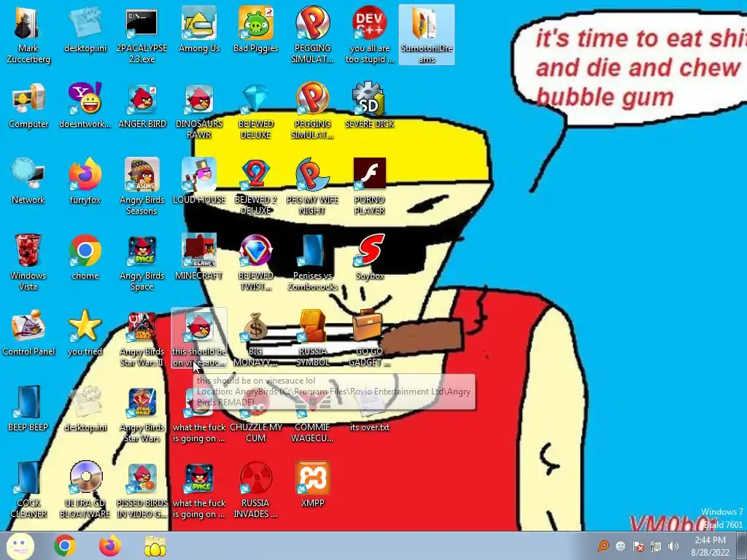
Task: Click the Chrome icon on the taskbar
Action: tap(65, 545)
